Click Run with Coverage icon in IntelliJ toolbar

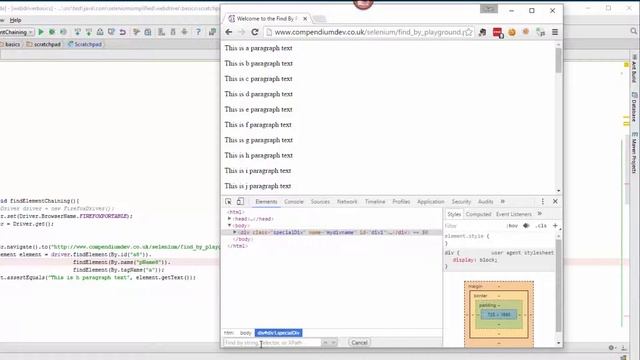[x=63, y=32]
